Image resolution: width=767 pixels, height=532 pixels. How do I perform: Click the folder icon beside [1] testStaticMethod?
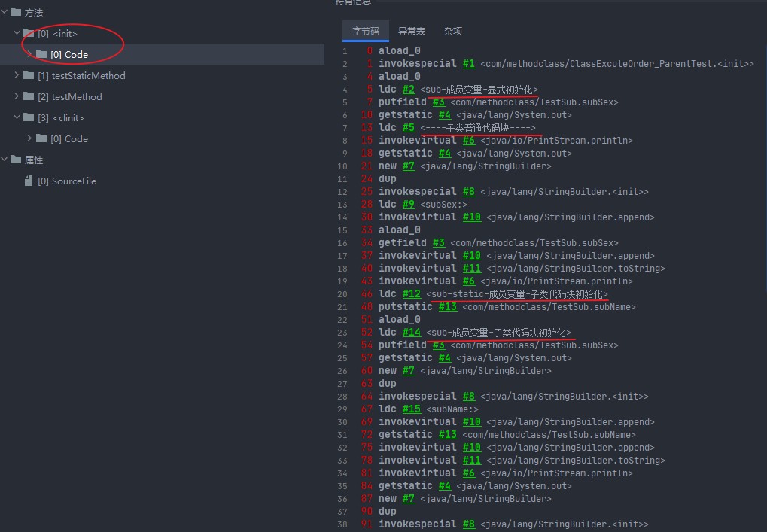(x=29, y=74)
